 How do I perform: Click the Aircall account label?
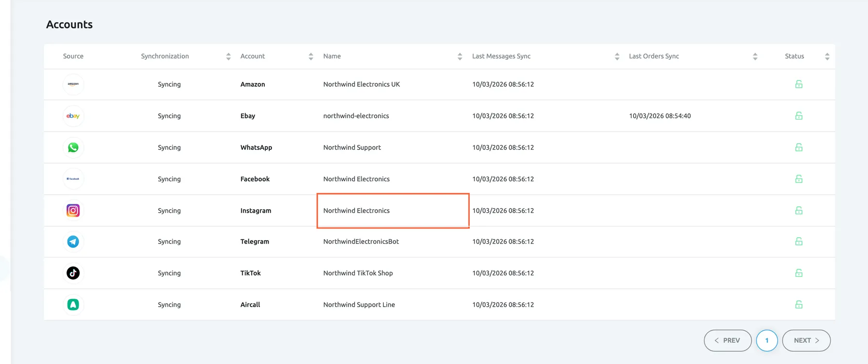pos(250,305)
